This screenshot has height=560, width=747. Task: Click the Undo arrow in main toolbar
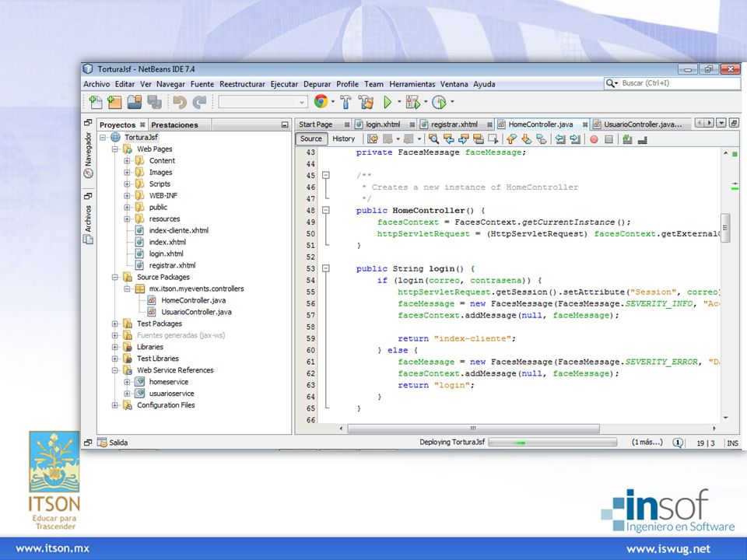tap(180, 101)
